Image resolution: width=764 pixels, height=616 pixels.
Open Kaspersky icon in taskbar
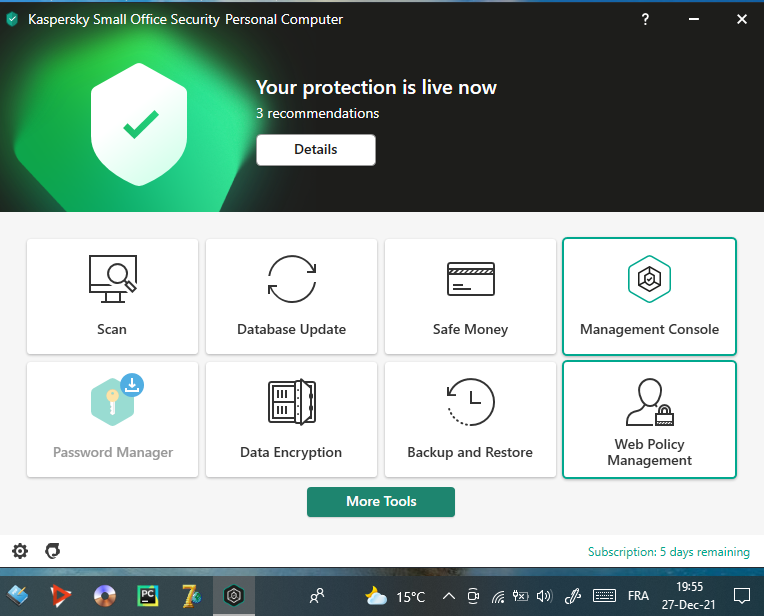click(x=234, y=596)
